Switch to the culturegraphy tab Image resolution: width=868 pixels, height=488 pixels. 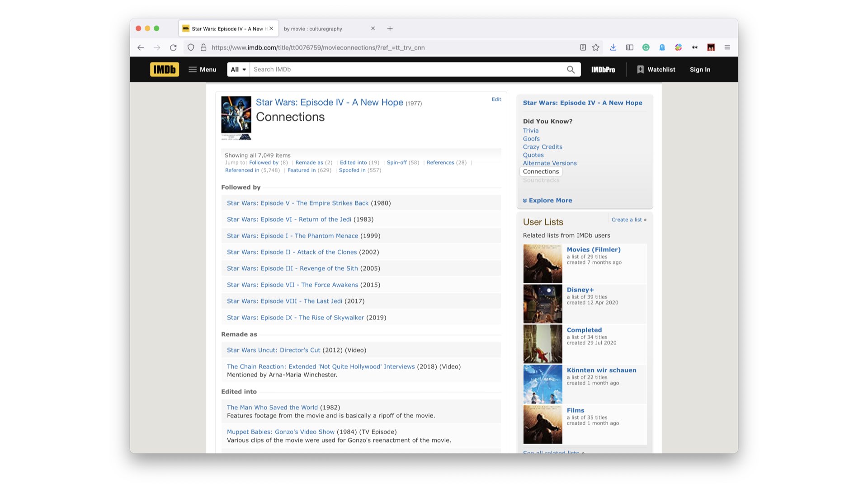(x=329, y=28)
